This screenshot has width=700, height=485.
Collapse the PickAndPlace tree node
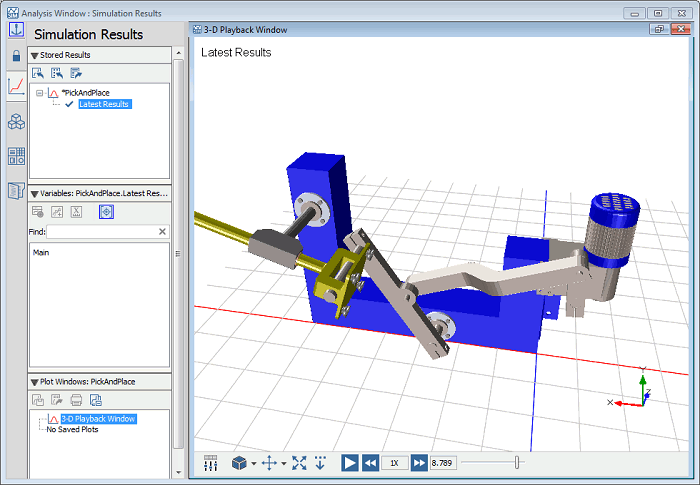[39, 93]
